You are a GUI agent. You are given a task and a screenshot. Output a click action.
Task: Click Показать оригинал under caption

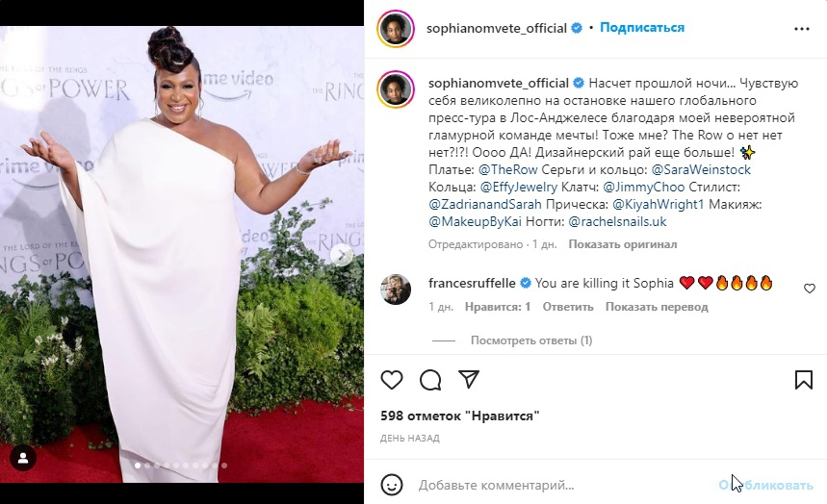coord(623,244)
